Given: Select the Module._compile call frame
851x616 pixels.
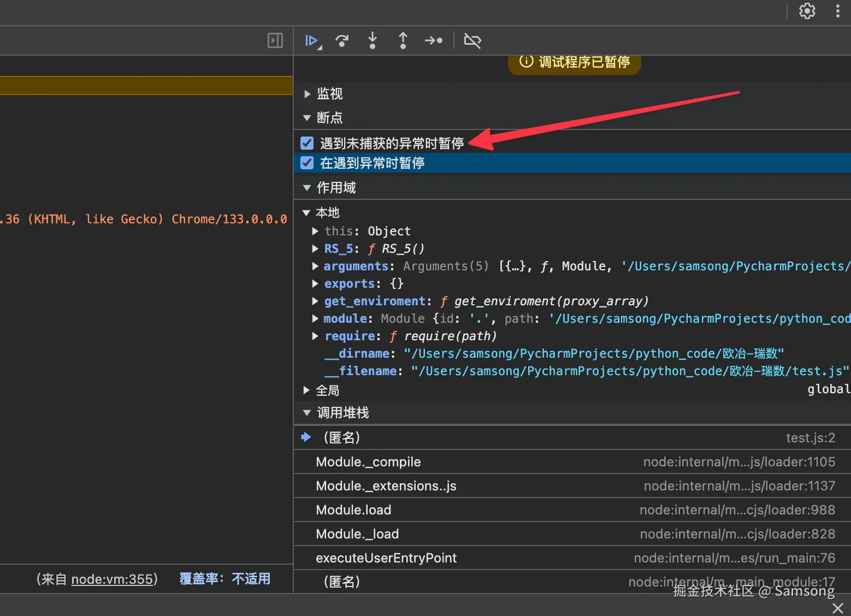Looking at the screenshot, I should (x=572, y=461).
